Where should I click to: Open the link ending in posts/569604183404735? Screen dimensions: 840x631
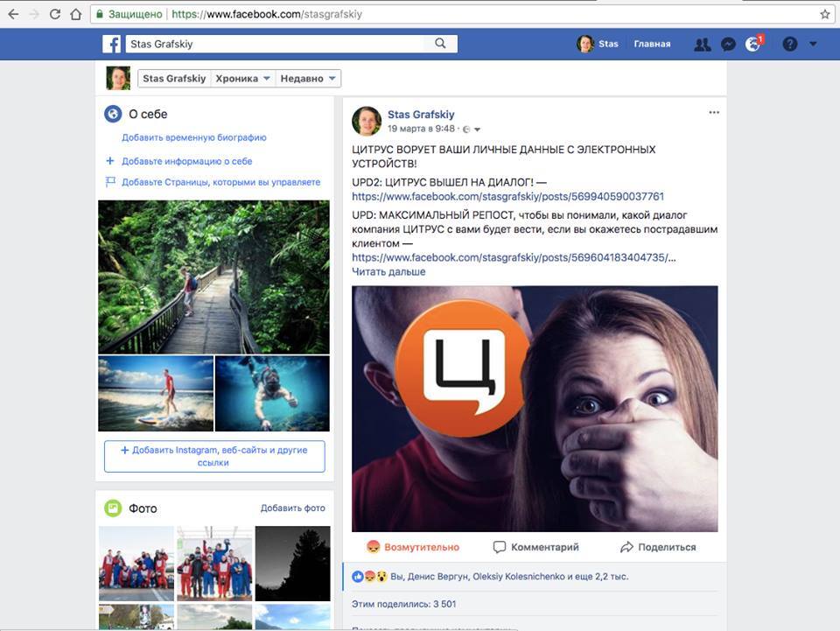click(x=514, y=257)
